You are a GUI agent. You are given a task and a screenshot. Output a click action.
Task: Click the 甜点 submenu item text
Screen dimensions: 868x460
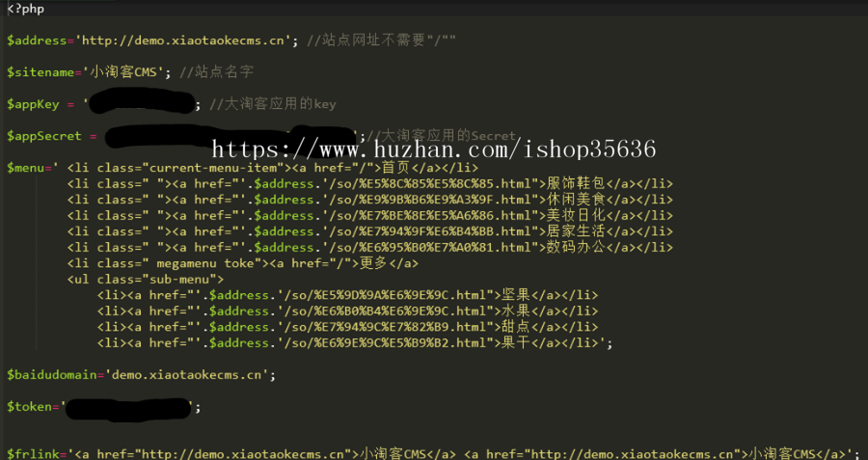point(515,328)
